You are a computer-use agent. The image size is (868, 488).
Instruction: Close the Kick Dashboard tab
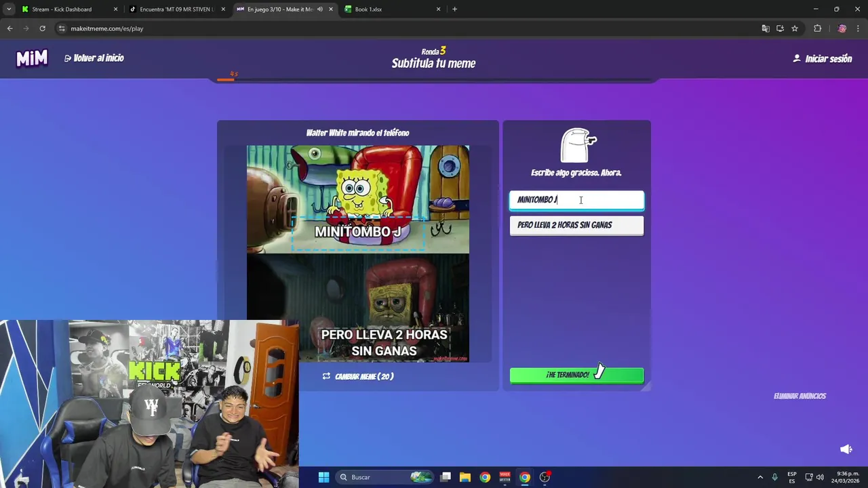pyautogui.click(x=115, y=9)
